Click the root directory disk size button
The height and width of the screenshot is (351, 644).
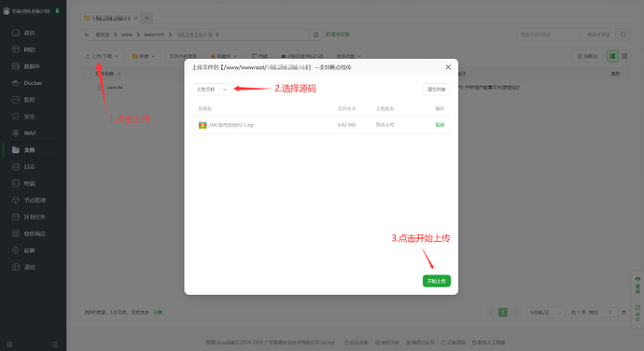(301, 56)
